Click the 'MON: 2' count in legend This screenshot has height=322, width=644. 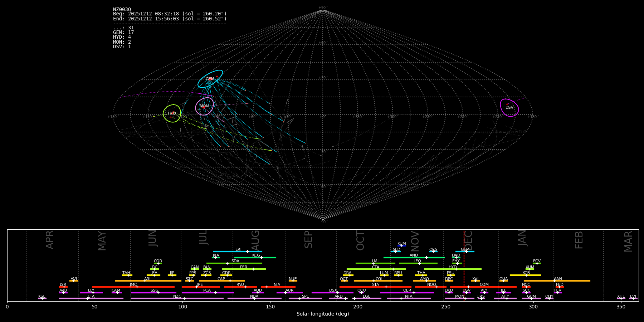point(122,42)
